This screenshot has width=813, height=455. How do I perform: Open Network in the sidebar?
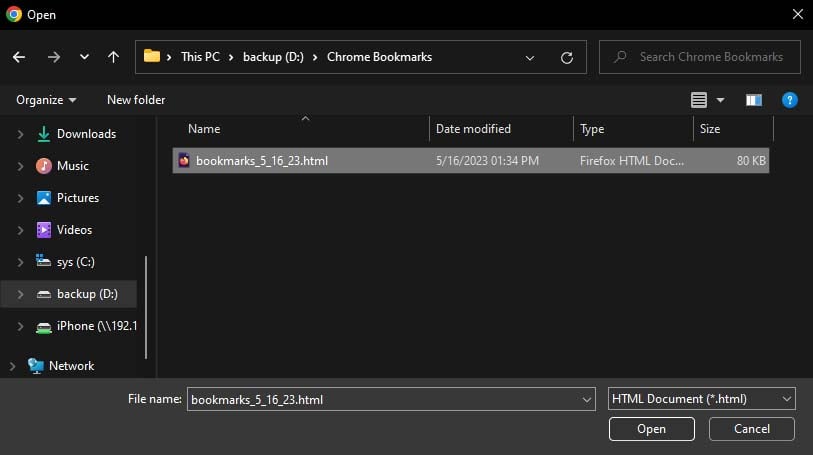pyautogui.click(x=61, y=366)
